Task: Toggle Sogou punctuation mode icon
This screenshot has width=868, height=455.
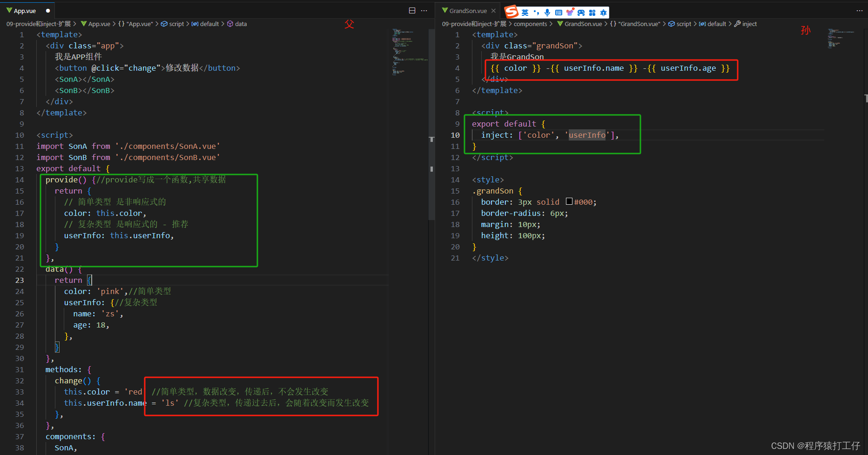Action: pyautogui.click(x=536, y=13)
